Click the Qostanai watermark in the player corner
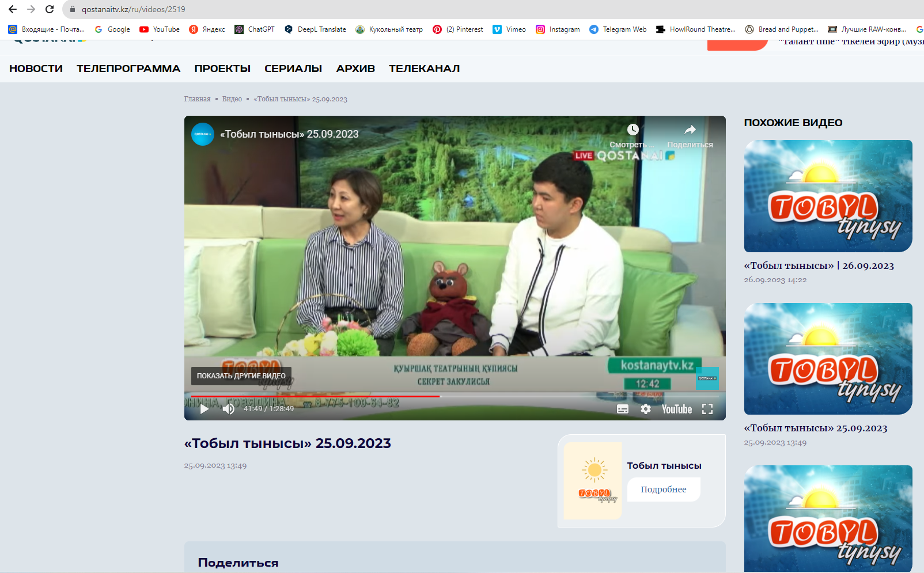The image size is (924, 573). point(707,378)
